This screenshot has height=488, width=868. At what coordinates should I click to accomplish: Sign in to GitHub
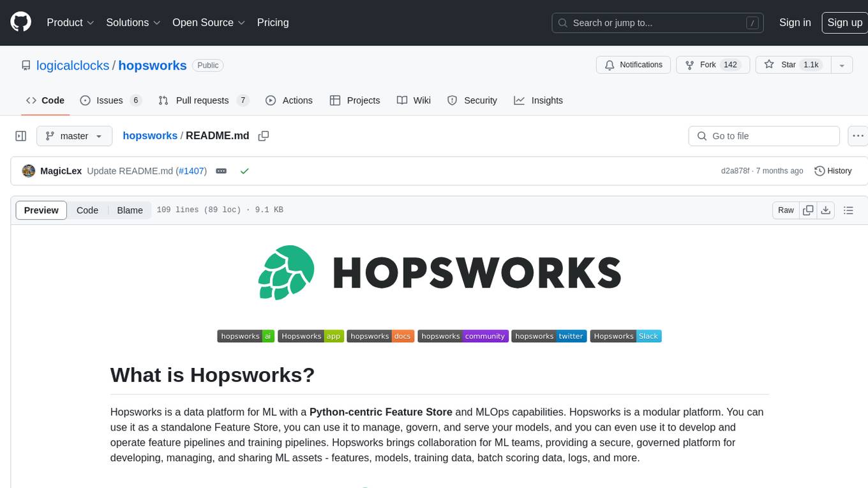(795, 22)
